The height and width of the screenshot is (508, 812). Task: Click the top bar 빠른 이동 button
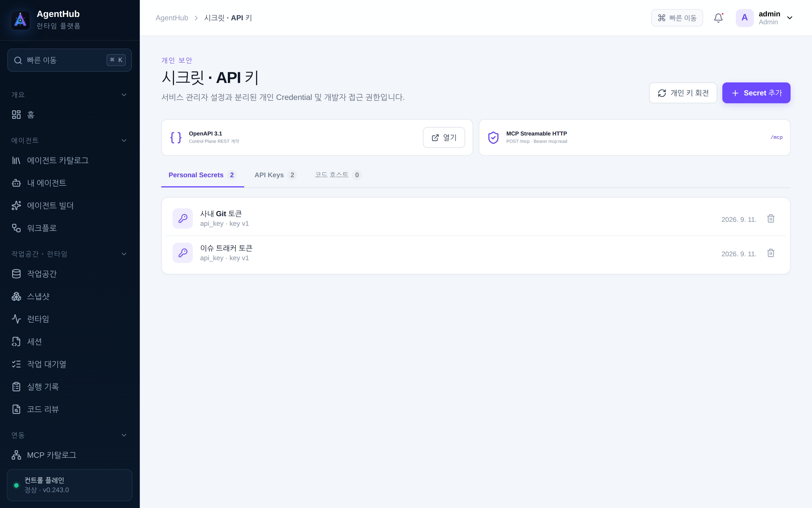click(677, 18)
